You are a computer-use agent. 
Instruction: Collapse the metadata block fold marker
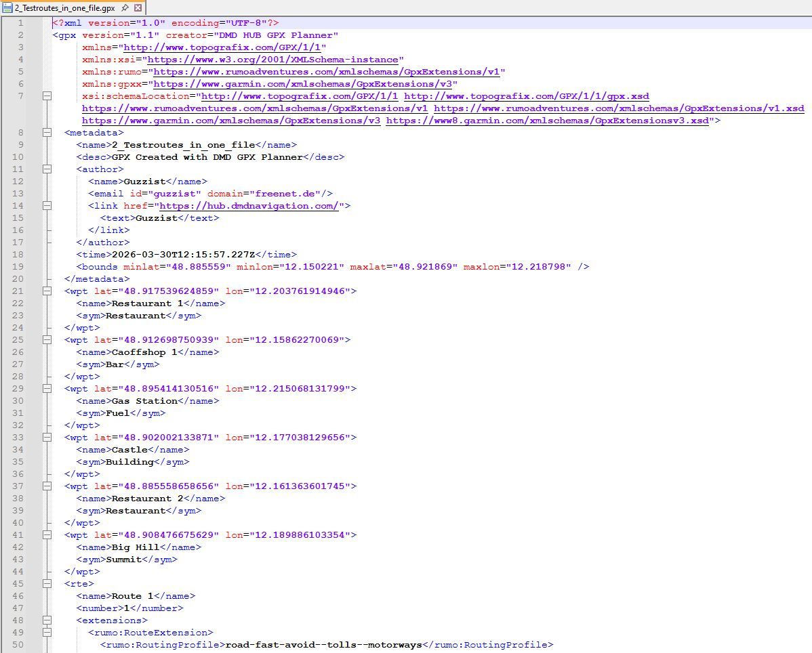tap(47, 133)
